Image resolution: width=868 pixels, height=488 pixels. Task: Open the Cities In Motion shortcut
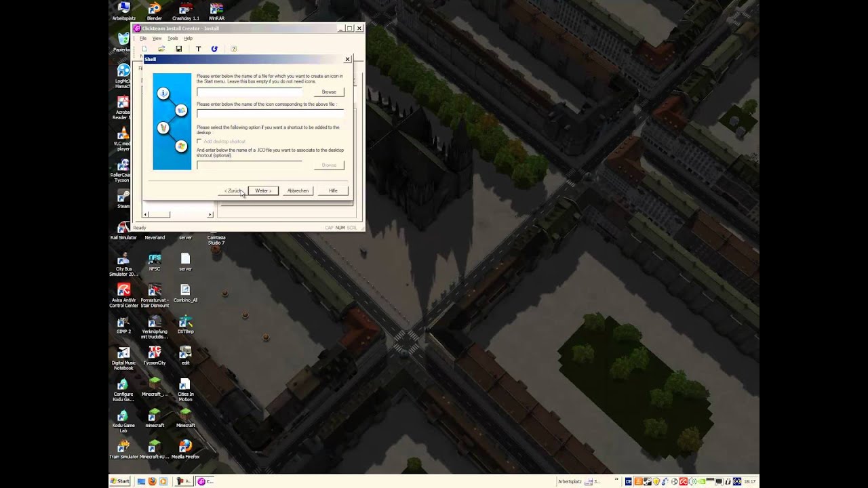click(185, 389)
